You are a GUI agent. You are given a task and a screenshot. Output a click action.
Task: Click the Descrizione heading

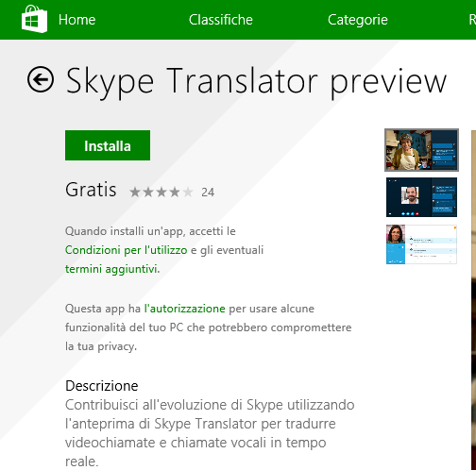pos(102,386)
